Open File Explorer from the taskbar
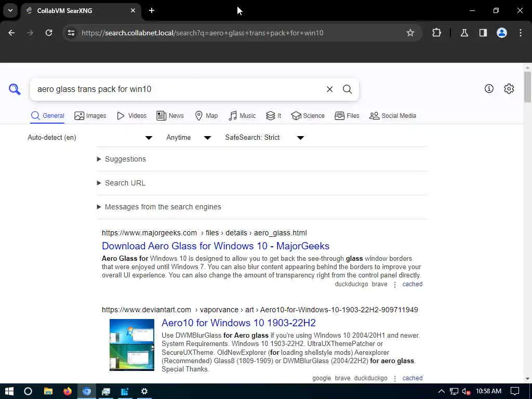 (48, 391)
